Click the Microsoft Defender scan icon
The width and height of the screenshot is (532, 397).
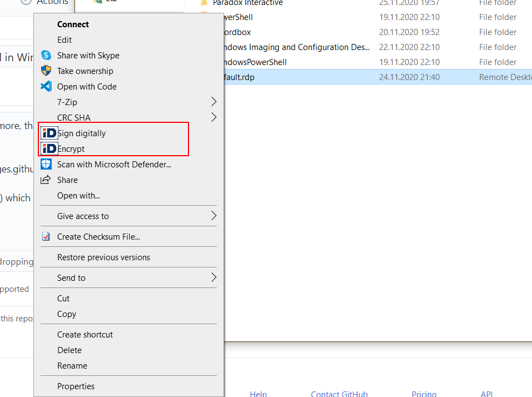click(x=46, y=164)
